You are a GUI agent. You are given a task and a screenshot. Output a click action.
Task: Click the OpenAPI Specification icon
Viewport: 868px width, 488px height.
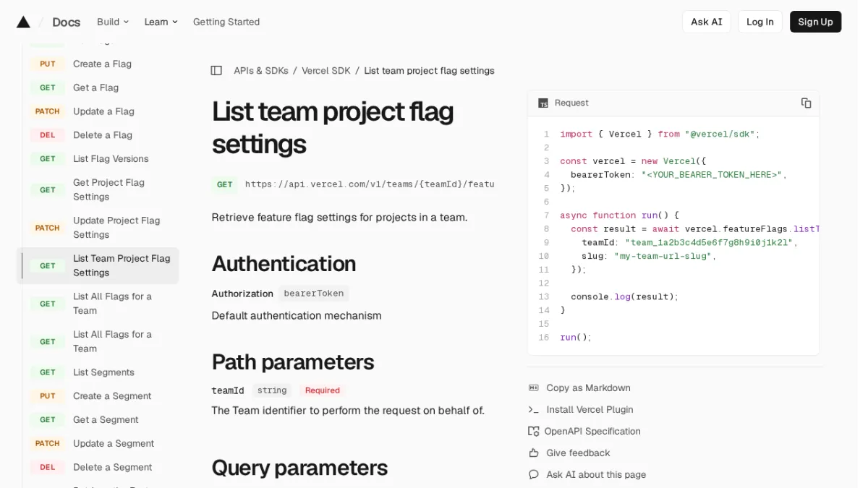point(534,431)
